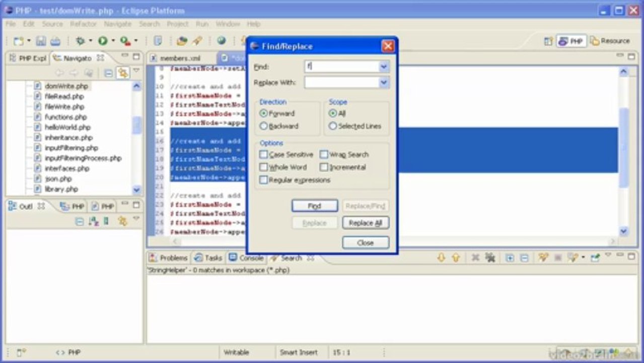Open the Navigator view menu triangle

tap(136, 71)
